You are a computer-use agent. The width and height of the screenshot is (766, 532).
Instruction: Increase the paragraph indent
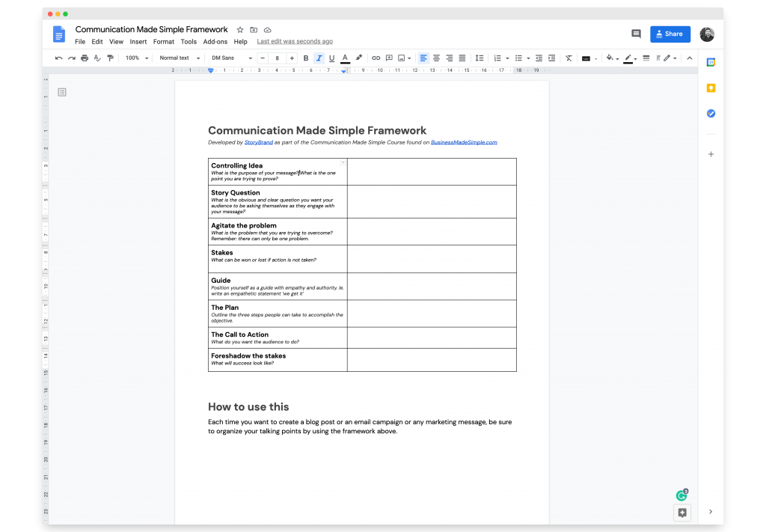click(551, 58)
